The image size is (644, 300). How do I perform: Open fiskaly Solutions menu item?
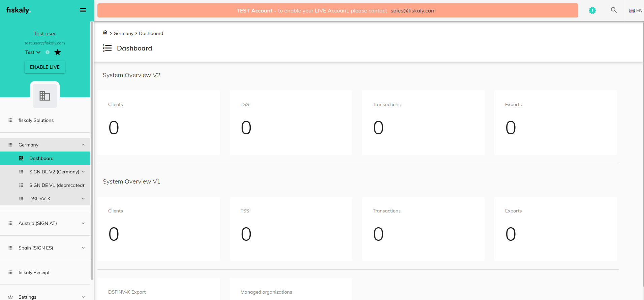tap(36, 120)
